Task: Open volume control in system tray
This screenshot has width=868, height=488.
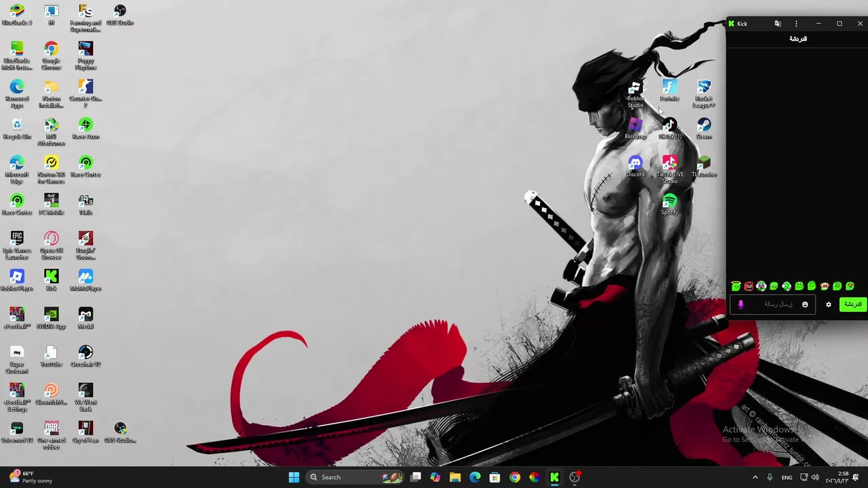Action: (814, 477)
